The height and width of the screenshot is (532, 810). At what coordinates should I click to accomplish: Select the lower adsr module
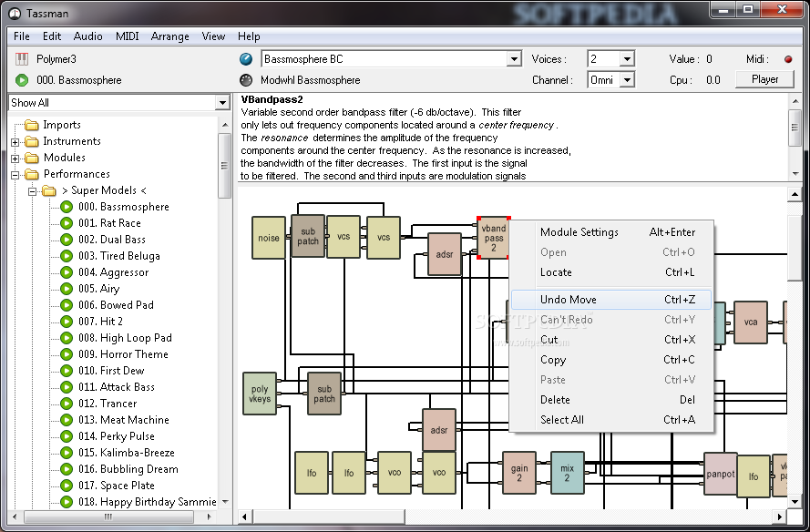pos(439,430)
